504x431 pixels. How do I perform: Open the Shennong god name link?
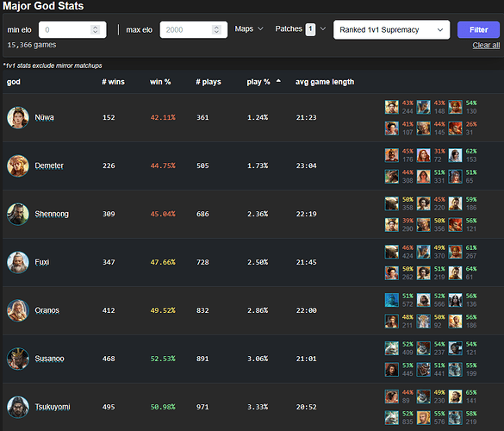[x=52, y=214]
